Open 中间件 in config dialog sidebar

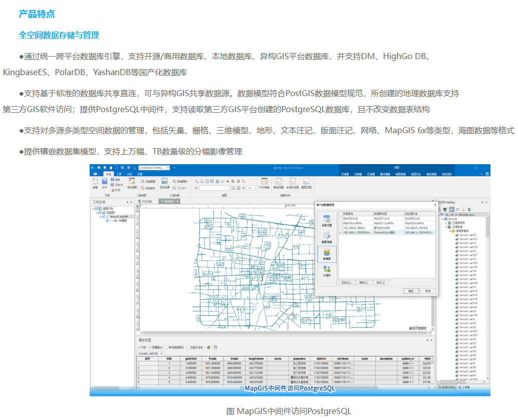click(x=327, y=271)
